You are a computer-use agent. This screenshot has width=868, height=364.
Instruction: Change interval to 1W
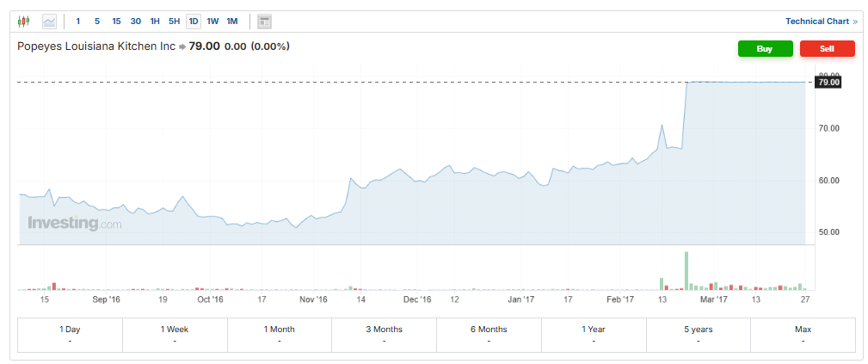[x=212, y=21]
